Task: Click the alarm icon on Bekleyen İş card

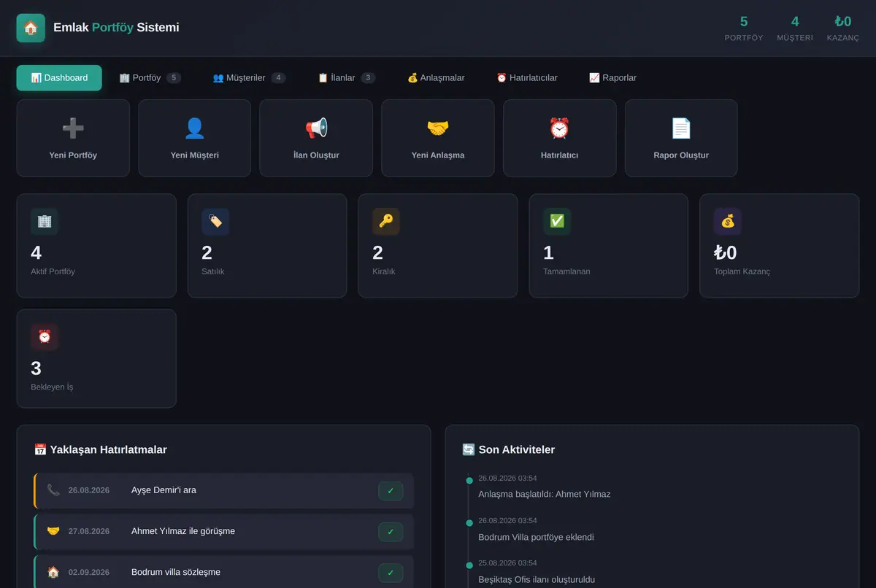Action: (x=45, y=336)
